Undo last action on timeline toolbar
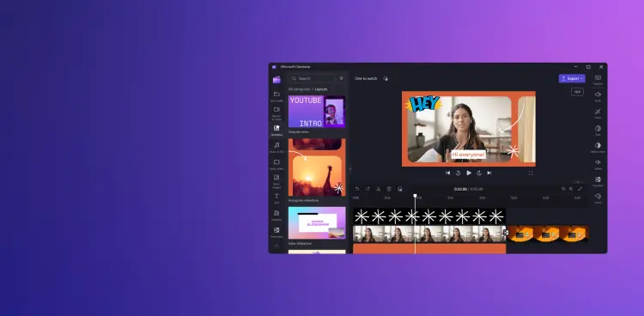 click(x=357, y=189)
